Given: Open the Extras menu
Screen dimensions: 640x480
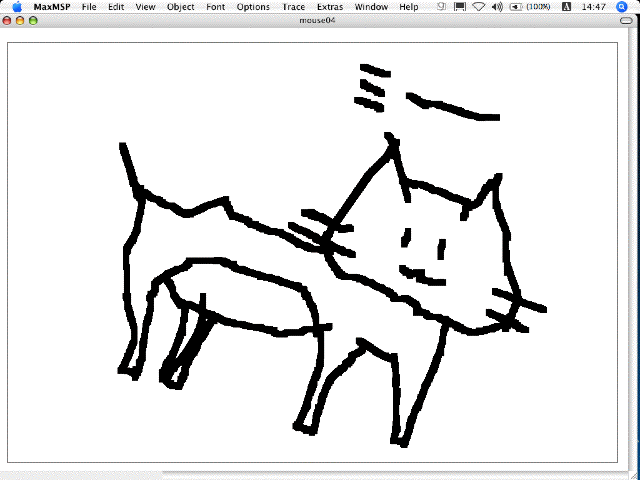Looking at the screenshot, I should pos(330,7).
